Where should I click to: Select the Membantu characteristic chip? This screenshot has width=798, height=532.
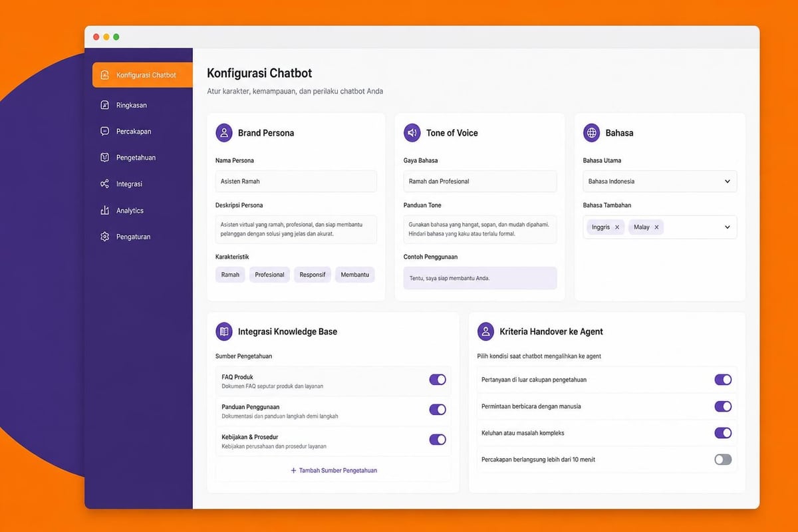click(x=355, y=275)
